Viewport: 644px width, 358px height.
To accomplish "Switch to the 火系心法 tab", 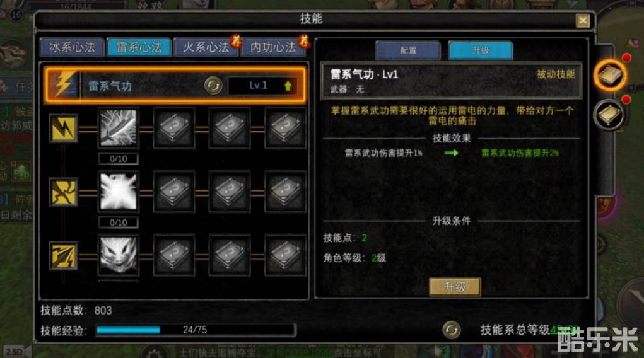I will click(x=206, y=47).
